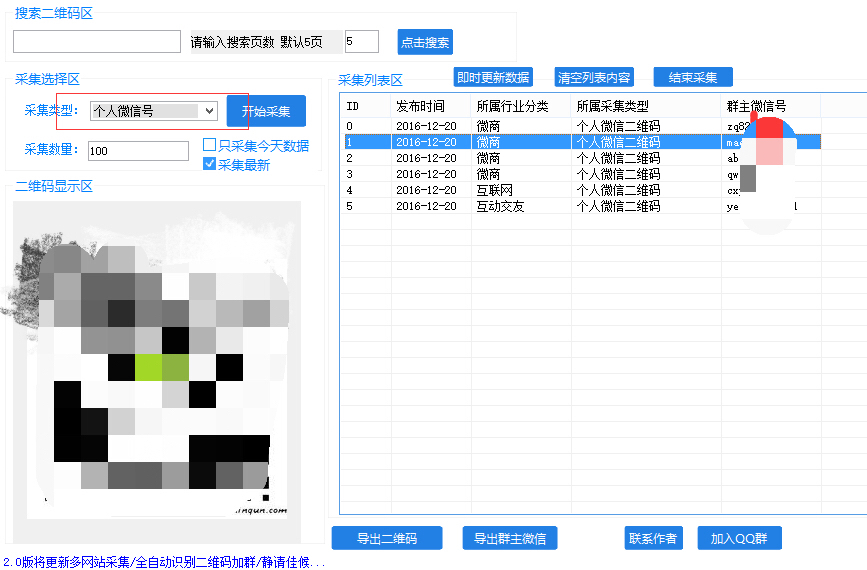Enable 只采集今天数据 checkbox

[x=210, y=145]
